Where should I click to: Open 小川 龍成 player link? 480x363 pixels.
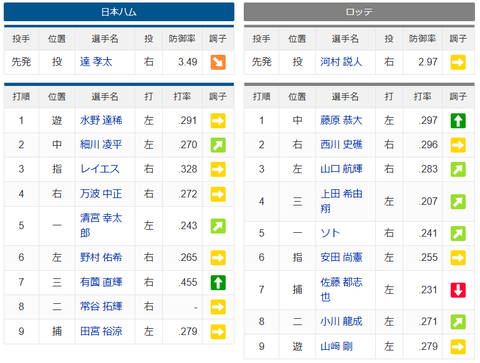tap(341, 322)
